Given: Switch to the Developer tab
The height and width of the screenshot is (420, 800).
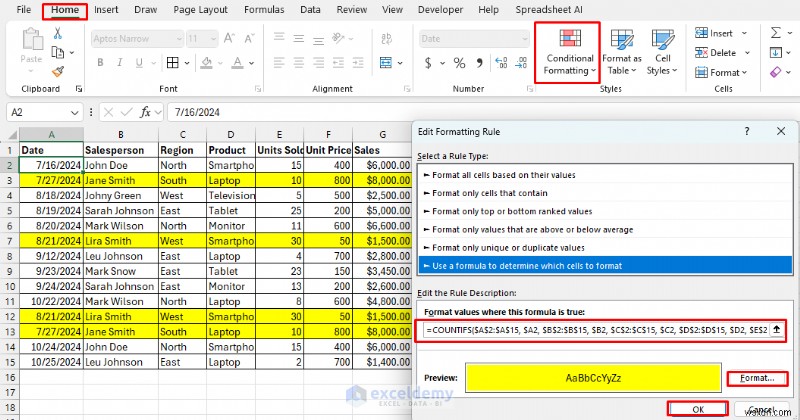Looking at the screenshot, I should pyautogui.click(x=440, y=10).
